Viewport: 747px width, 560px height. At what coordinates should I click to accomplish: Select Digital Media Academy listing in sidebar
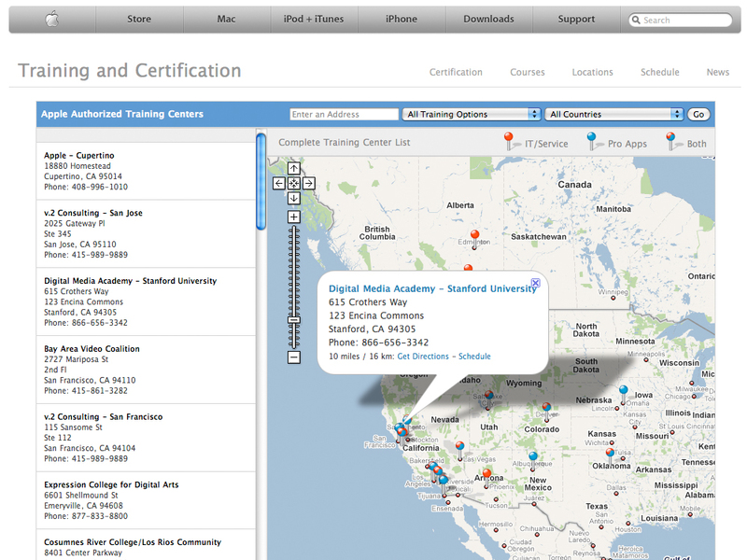coord(146,301)
